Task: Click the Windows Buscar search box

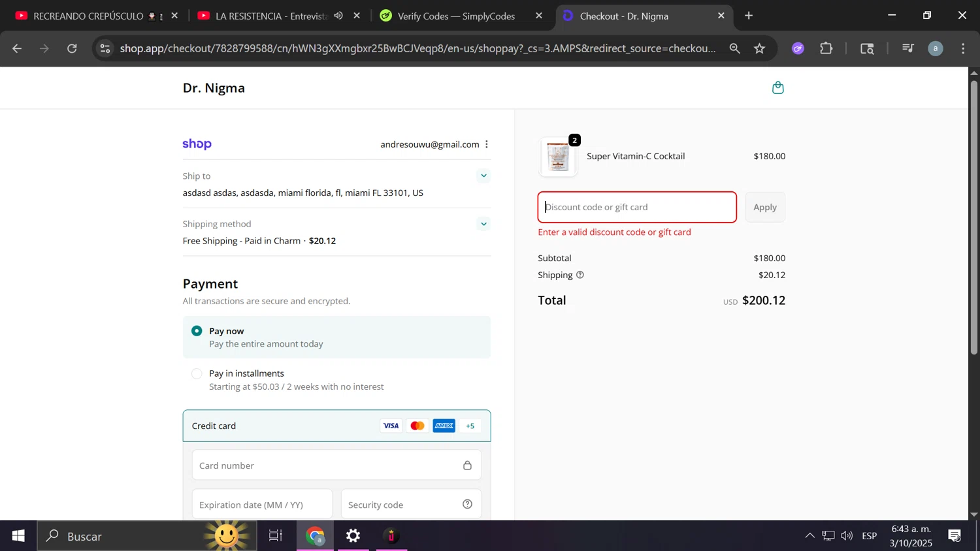Action: pos(147,536)
